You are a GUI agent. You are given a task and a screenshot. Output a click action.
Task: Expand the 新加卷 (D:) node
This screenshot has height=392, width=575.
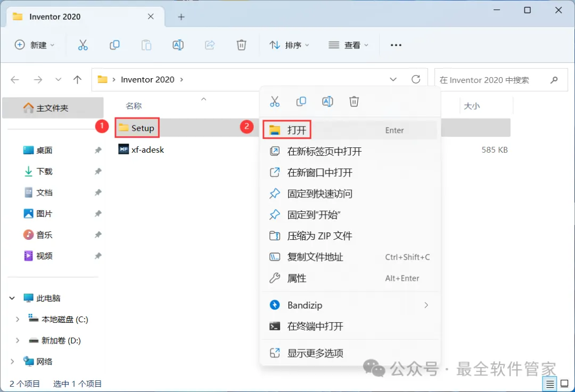click(17, 341)
